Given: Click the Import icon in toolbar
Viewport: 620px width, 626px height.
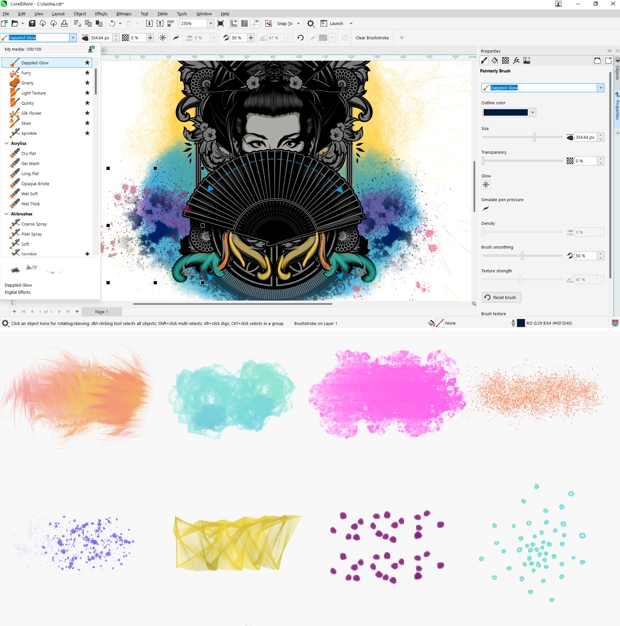Looking at the screenshot, I should (x=149, y=24).
